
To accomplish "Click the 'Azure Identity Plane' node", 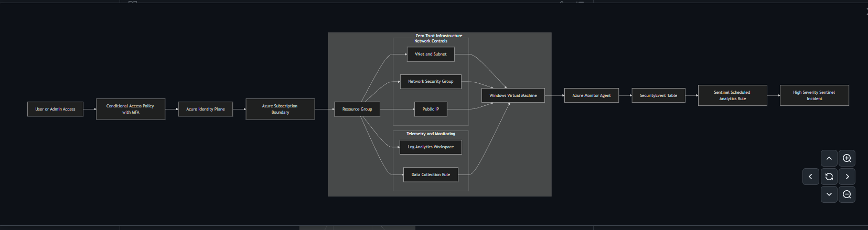I will (206, 109).
